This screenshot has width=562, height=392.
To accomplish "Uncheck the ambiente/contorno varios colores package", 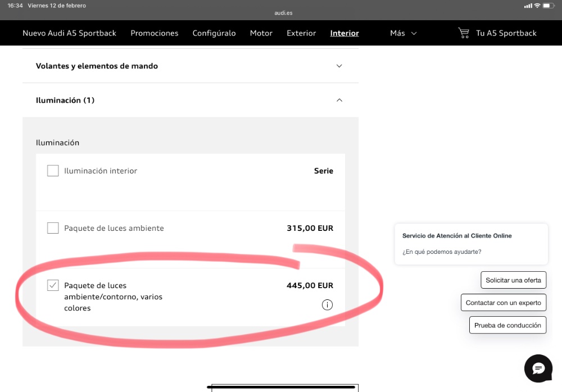I will 53,285.
